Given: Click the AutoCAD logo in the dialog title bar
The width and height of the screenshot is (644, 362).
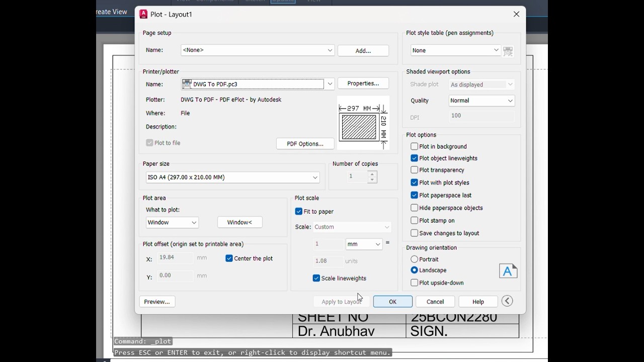Looking at the screenshot, I should click(x=143, y=14).
